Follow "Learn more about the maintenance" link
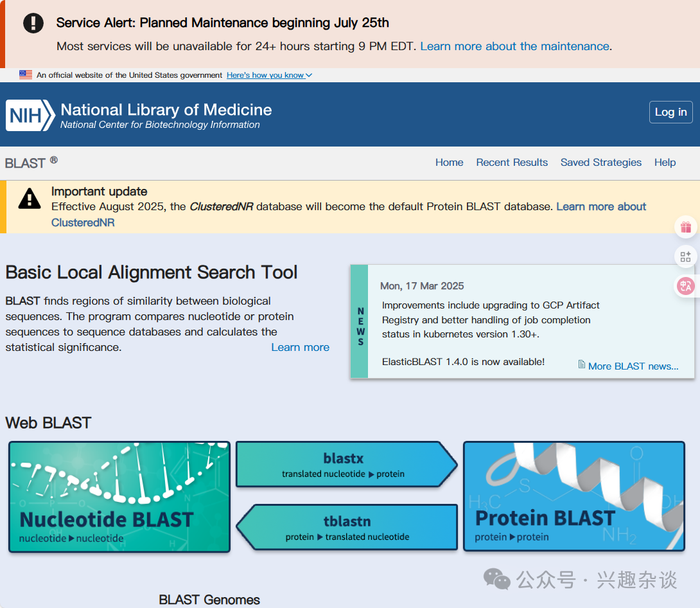The width and height of the screenshot is (700, 608). click(514, 46)
